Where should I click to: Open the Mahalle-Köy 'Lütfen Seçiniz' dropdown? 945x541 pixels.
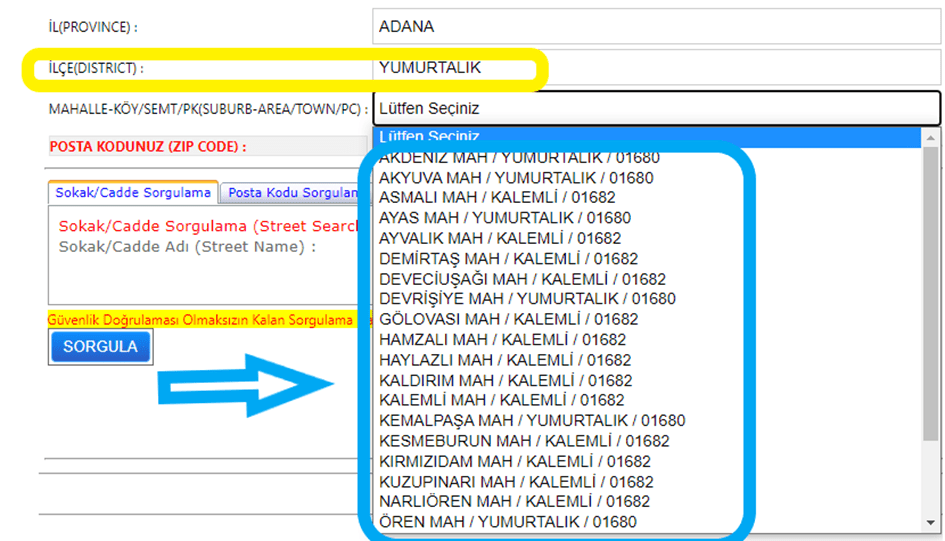655,108
